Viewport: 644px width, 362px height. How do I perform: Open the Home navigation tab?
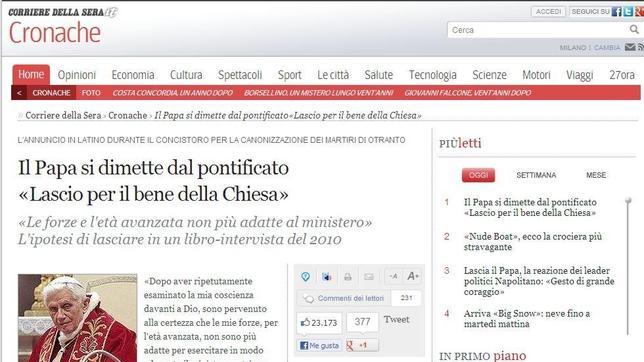click(x=31, y=75)
